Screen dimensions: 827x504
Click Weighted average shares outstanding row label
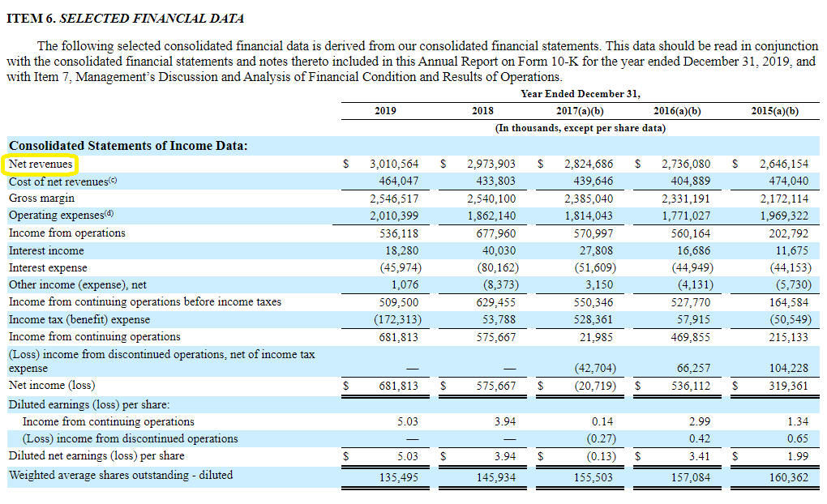point(121,475)
